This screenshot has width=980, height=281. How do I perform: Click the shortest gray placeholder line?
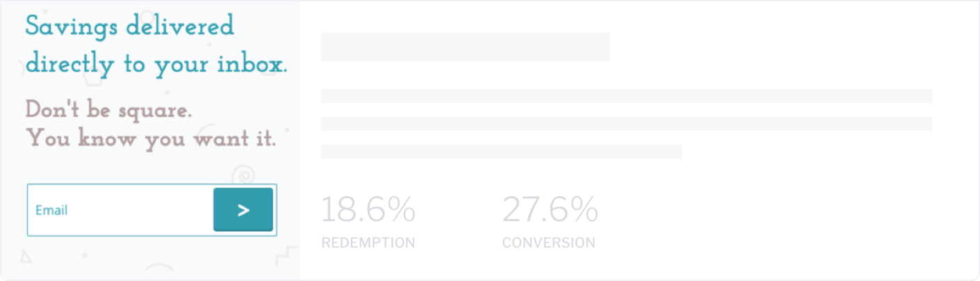pyautogui.click(x=502, y=152)
